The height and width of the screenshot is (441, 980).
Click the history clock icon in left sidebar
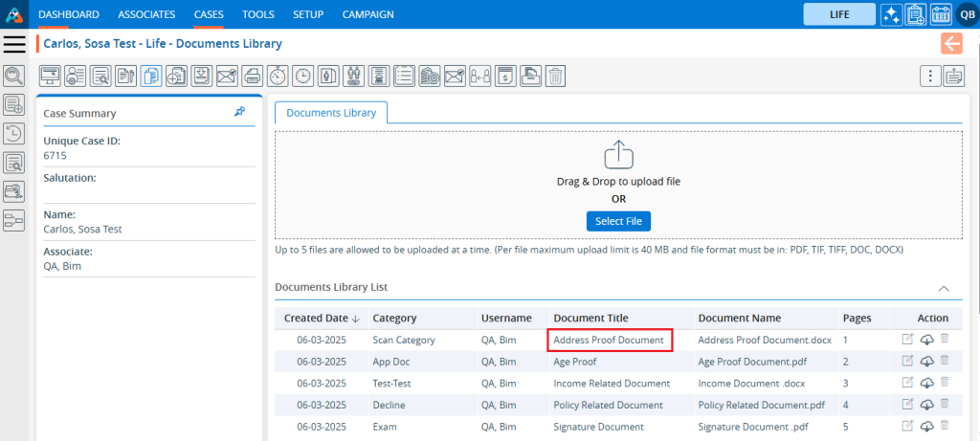click(14, 134)
